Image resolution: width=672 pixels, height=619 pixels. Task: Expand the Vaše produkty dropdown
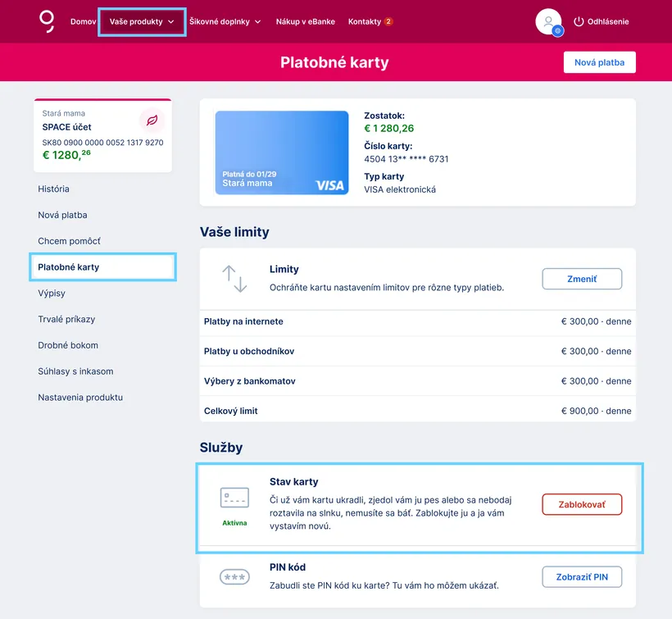pyautogui.click(x=142, y=22)
